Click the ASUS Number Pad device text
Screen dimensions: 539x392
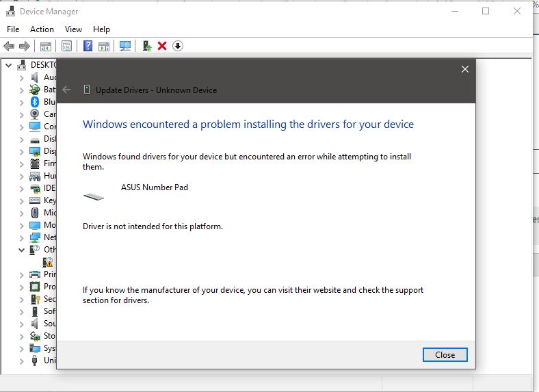pos(155,187)
